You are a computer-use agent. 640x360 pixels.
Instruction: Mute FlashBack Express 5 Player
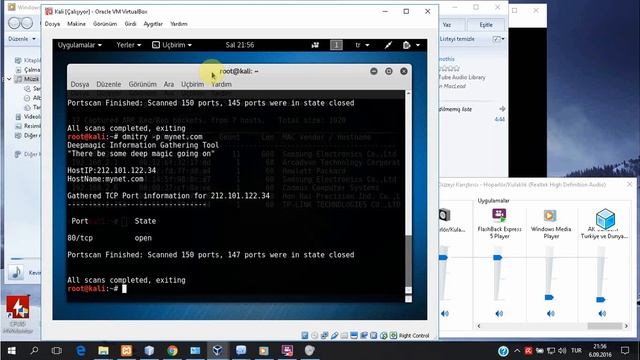(499, 313)
